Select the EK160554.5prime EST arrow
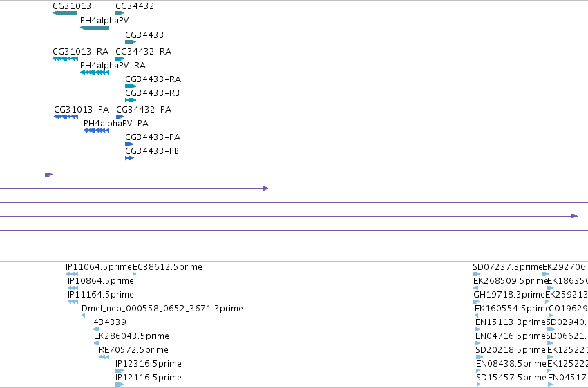The image size is (588, 388). pos(476,316)
